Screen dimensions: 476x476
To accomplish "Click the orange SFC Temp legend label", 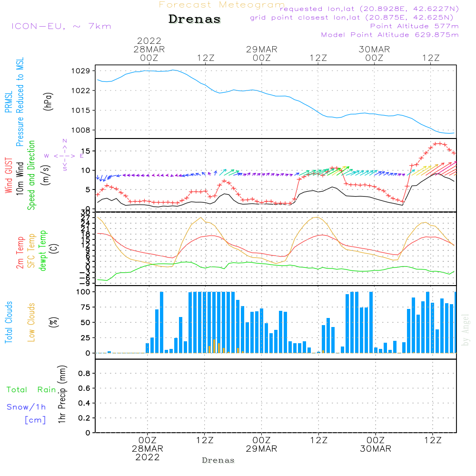I will point(31,251).
